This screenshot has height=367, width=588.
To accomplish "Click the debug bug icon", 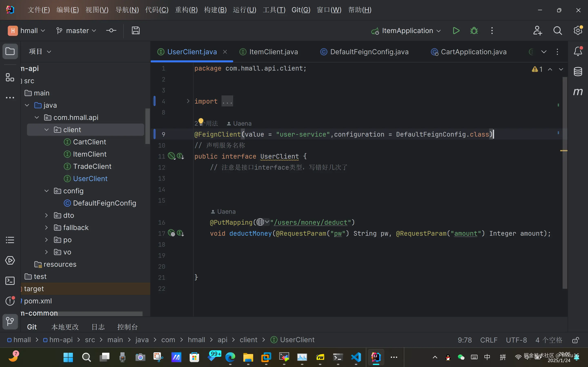I will click(474, 31).
